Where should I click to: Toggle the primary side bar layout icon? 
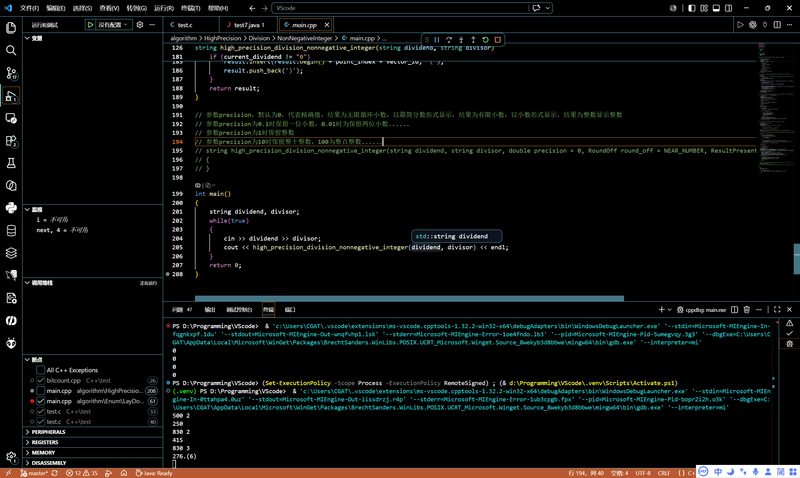tap(692, 8)
